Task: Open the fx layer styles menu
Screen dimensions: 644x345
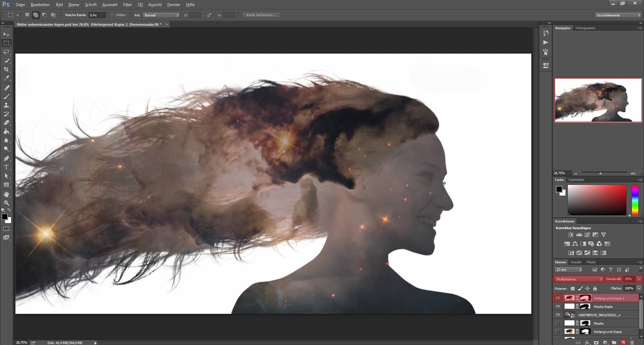Action: (x=587, y=343)
